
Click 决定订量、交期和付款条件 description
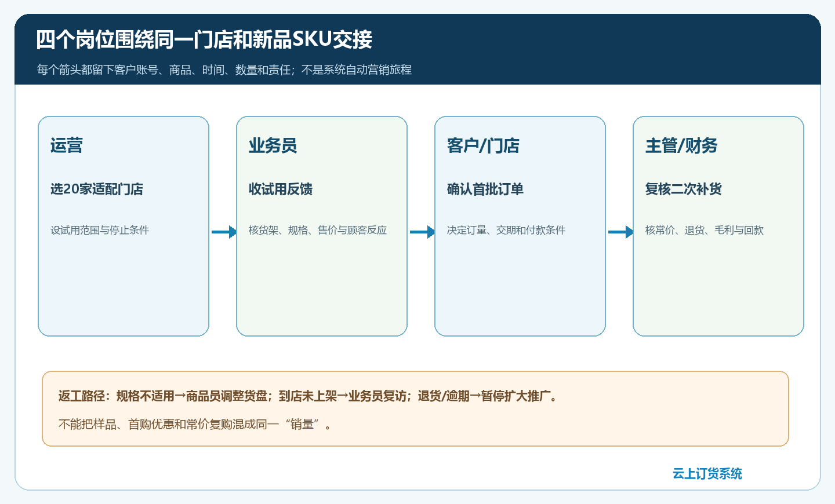[x=506, y=230]
